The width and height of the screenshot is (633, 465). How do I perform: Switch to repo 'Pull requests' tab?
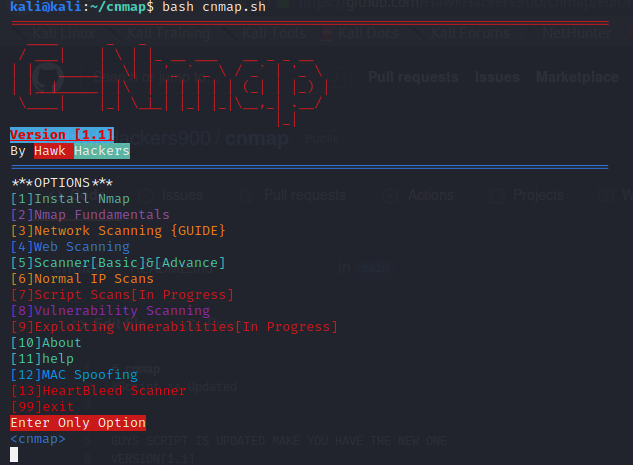pos(293,195)
